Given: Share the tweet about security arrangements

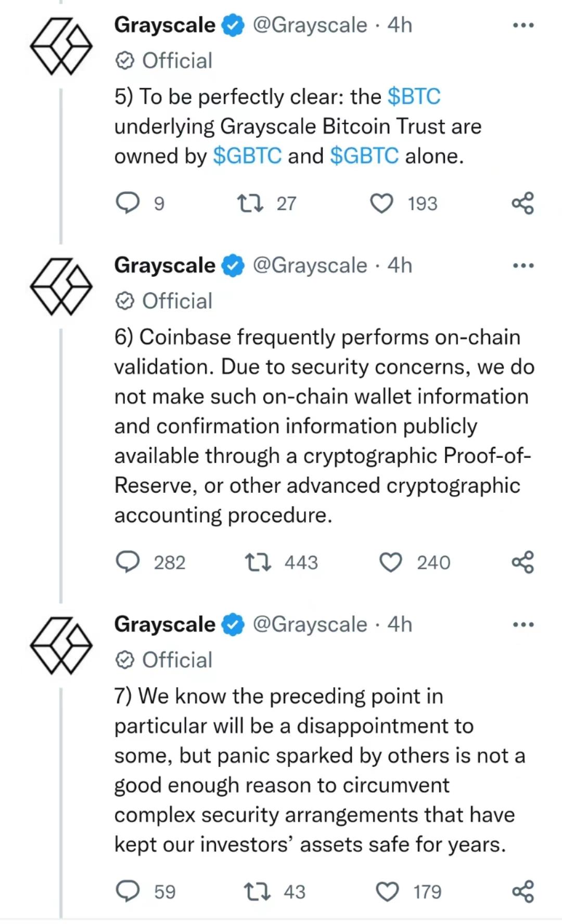Looking at the screenshot, I should pyautogui.click(x=522, y=892).
